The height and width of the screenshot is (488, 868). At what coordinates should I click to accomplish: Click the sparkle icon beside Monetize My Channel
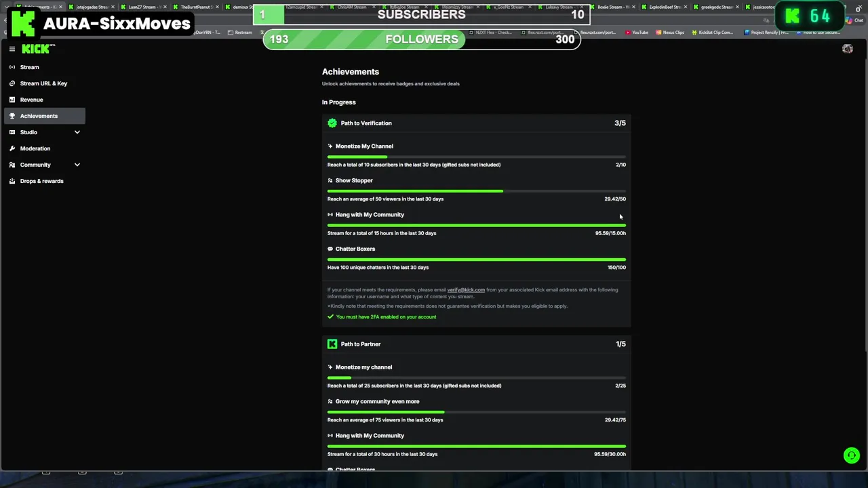(x=330, y=146)
